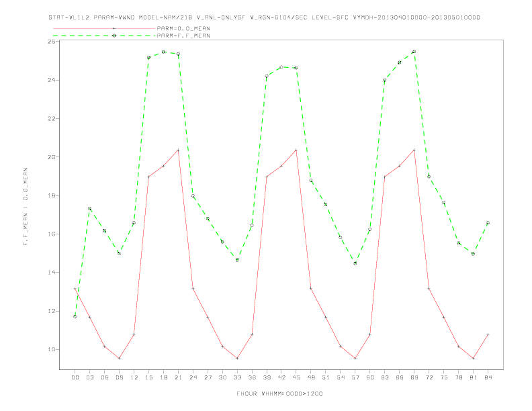532x411 pixels.
Task: Click the chart title starting STAT=VLIL2
Action: click(x=264, y=17)
